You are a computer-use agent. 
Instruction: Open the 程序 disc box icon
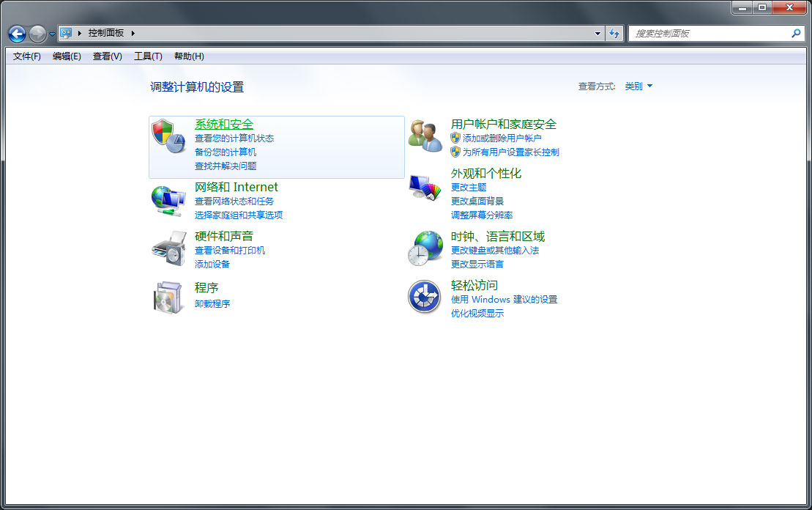point(169,297)
